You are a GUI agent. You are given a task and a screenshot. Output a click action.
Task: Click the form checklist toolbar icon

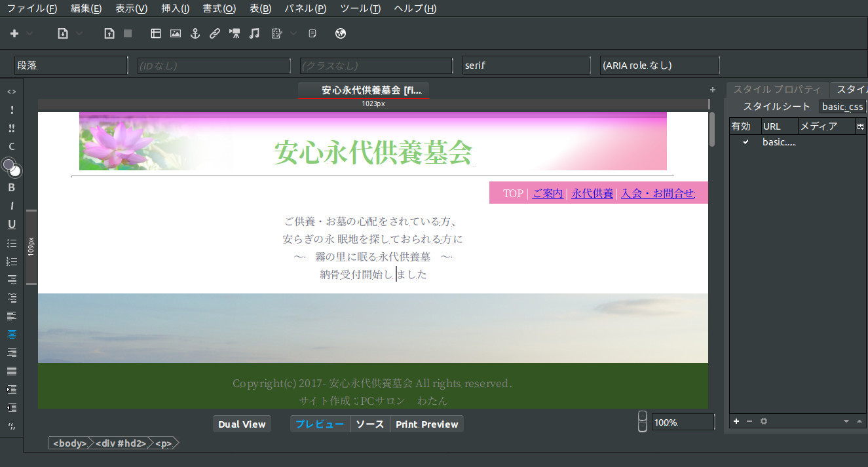click(276, 33)
